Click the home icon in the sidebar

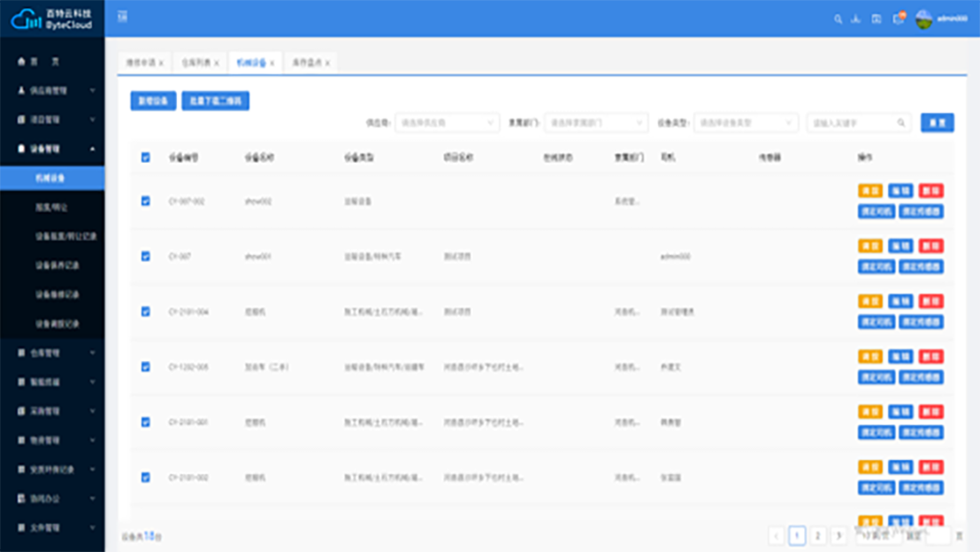tap(22, 62)
